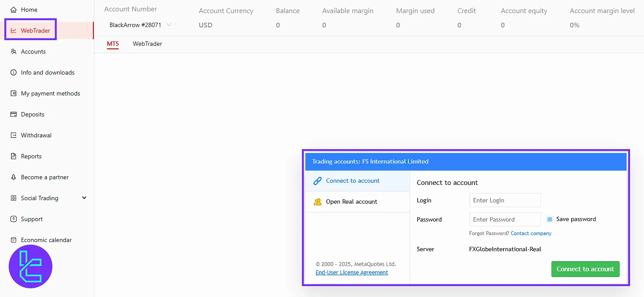The image size is (644, 297).
Task: Click the Info and downloads icon
Action: pos(14,72)
